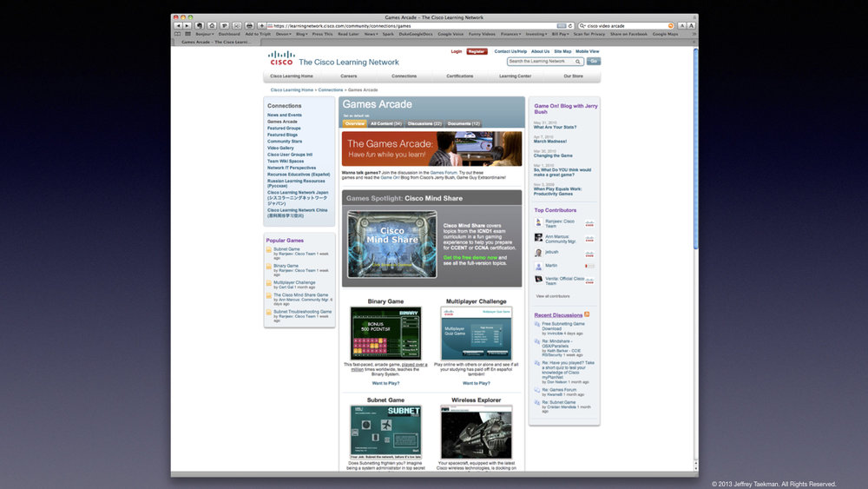
Task: Click Ranjeev Cisco Team avatar icon
Action: 538,222
